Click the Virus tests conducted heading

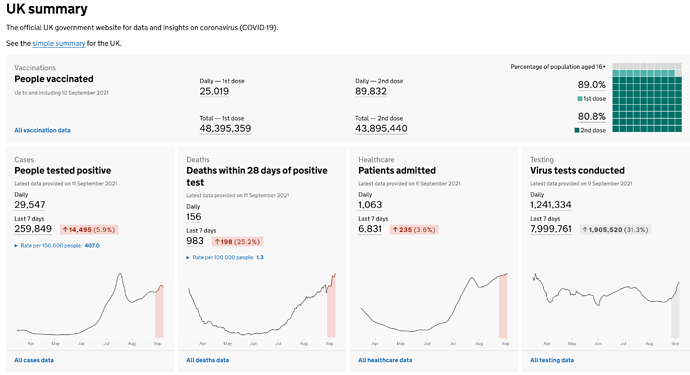coord(577,171)
